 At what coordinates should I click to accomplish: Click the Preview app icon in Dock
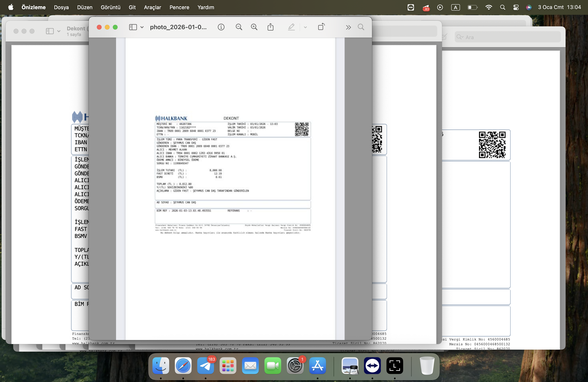(x=350, y=365)
